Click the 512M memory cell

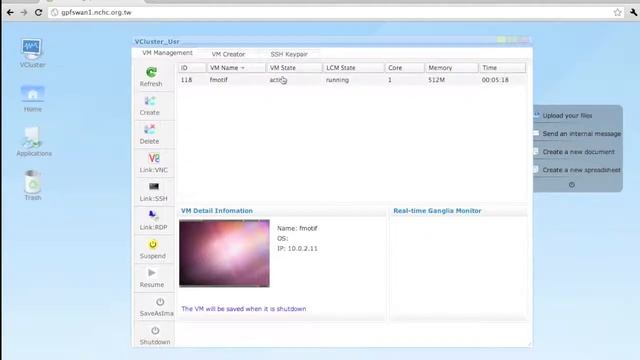point(436,80)
